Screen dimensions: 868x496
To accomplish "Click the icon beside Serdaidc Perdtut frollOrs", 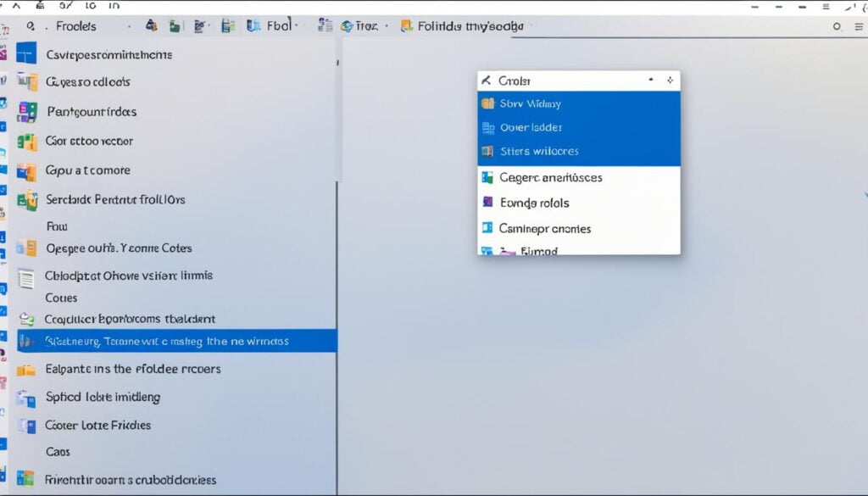I will pos(26,200).
